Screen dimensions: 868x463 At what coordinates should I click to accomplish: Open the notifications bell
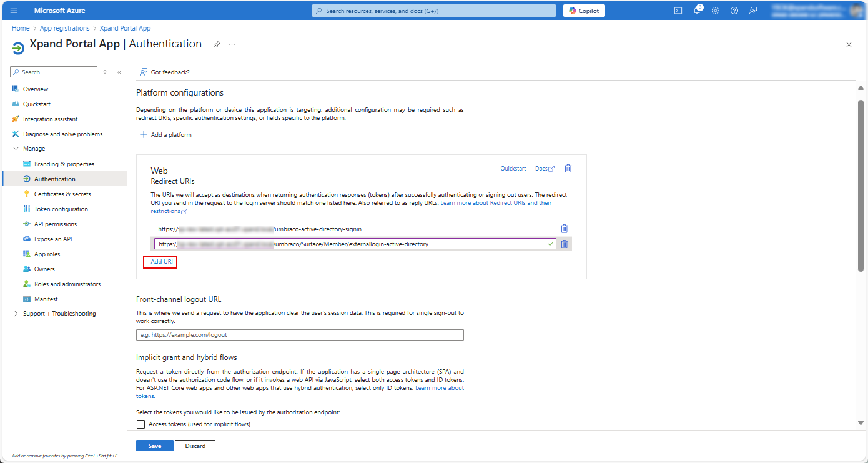pos(698,11)
